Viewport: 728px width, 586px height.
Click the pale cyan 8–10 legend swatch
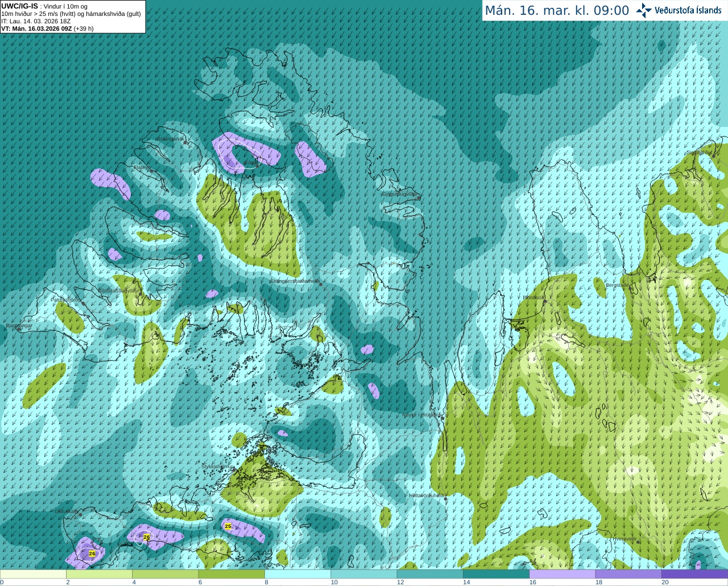click(297, 574)
